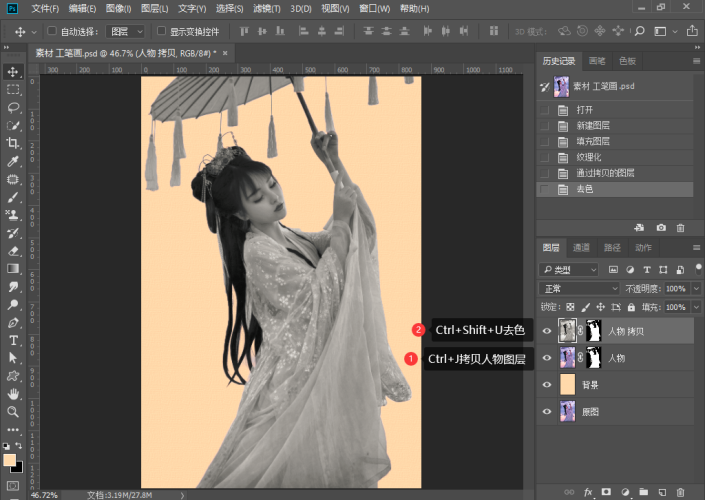This screenshot has height=500, width=705.
Task: Add a layer style via fx icon
Action: (x=588, y=492)
